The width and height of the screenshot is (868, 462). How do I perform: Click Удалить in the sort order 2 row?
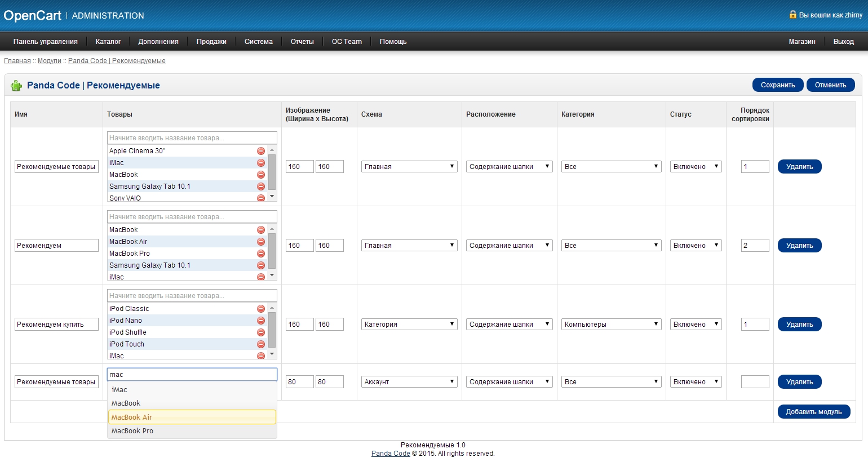click(800, 246)
